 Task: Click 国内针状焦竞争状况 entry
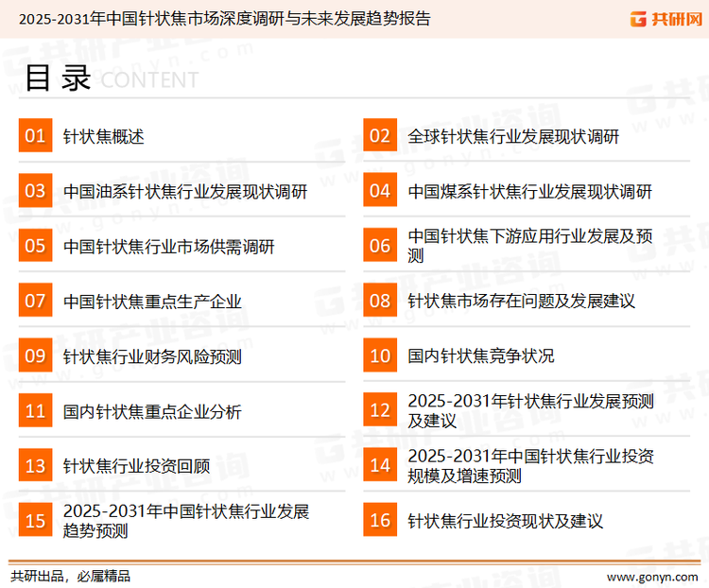pos(481,356)
